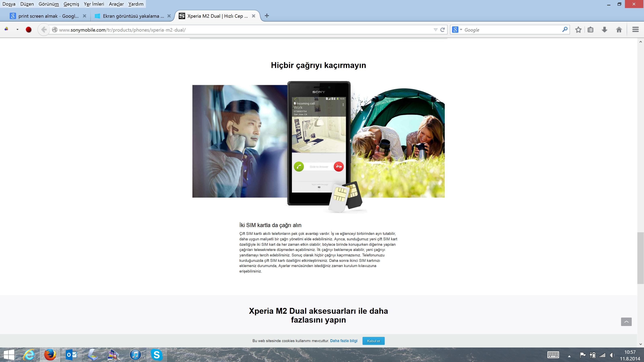The height and width of the screenshot is (362, 644).
Task: Open the Yer İmleri menu
Action: coord(94,4)
